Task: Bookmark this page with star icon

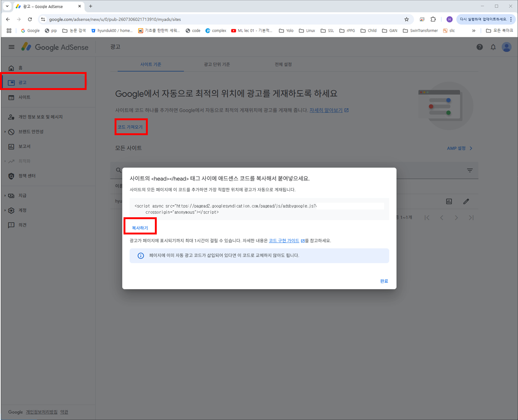Action: coord(407,19)
